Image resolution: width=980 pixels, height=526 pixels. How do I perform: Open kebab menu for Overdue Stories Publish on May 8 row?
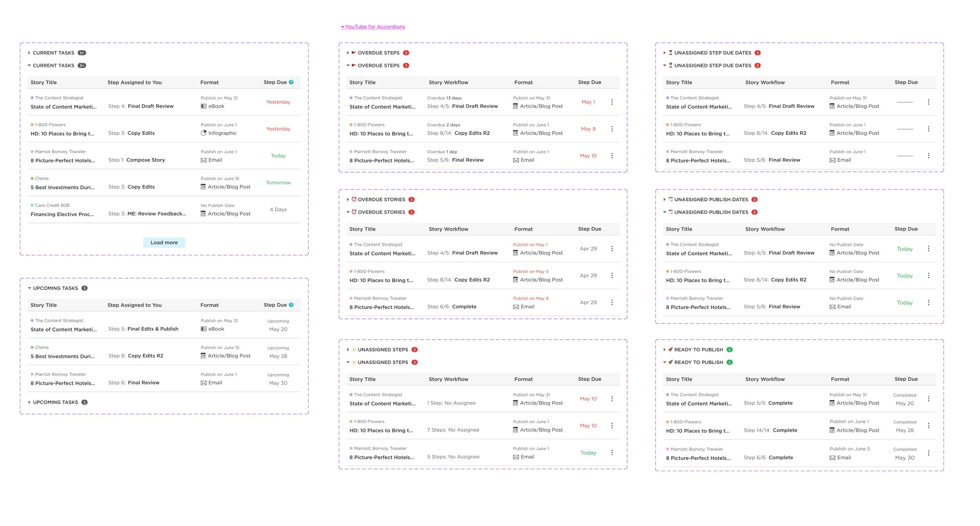[x=612, y=302]
